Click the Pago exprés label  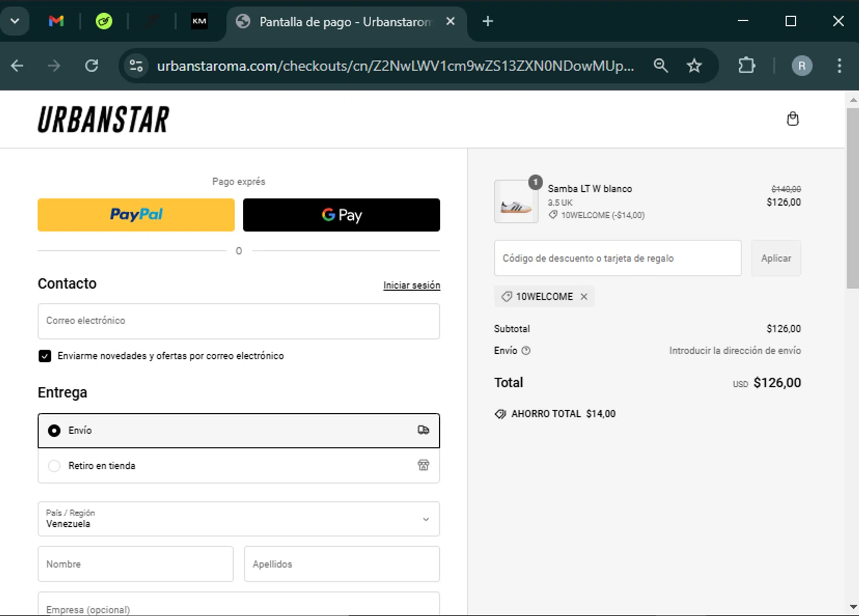239,181
